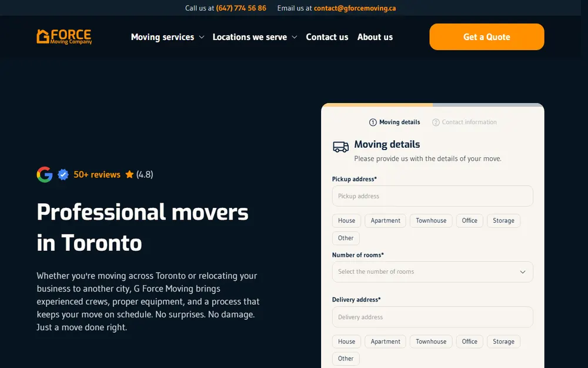Select Office for delivery address type

(469, 342)
